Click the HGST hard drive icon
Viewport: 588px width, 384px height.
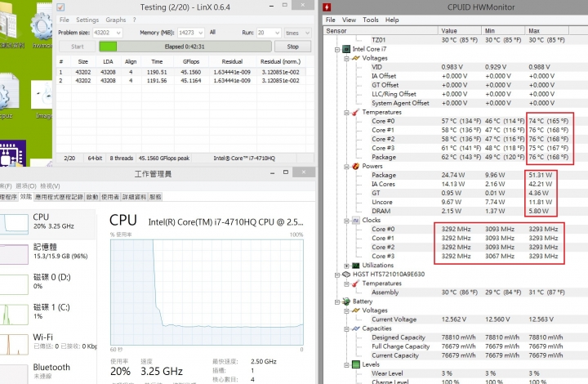coord(346,275)
